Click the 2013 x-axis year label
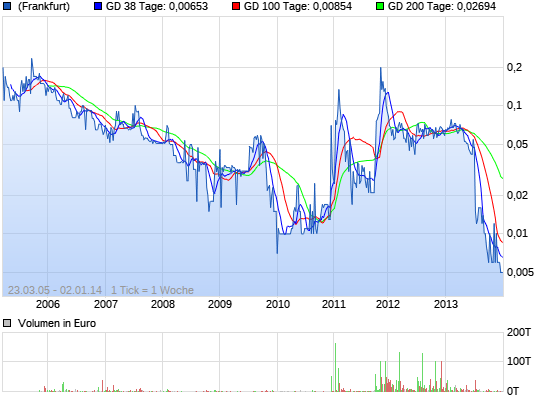Image resolution: width=545 pixels, height=401 pixels. tap(446, 304)
